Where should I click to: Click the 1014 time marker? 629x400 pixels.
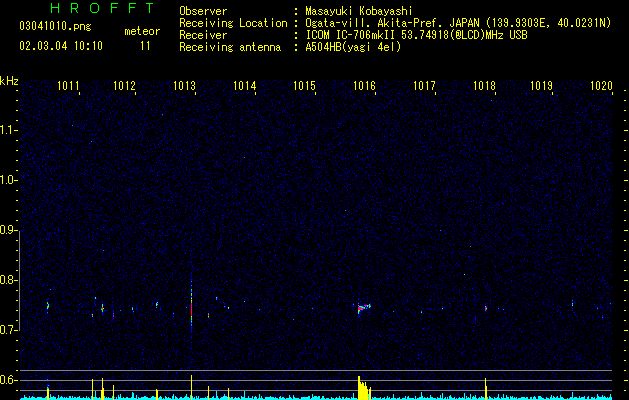[244, 86]
